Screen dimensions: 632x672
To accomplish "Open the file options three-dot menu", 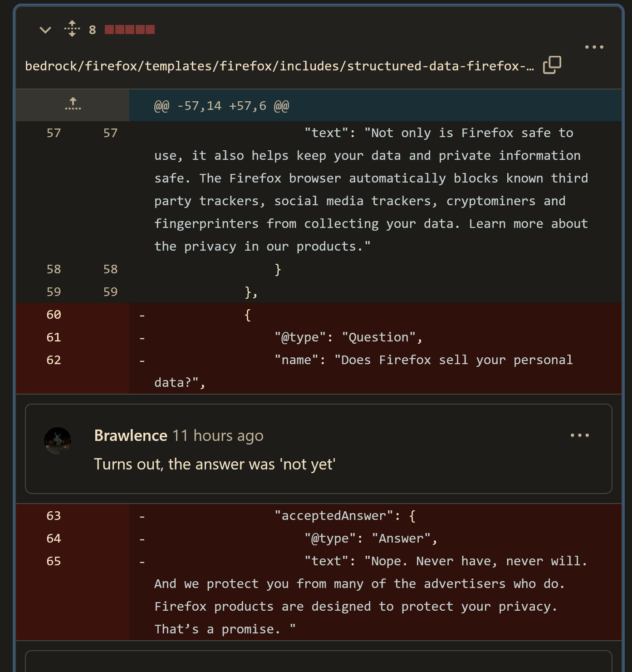I will [594, 47].
